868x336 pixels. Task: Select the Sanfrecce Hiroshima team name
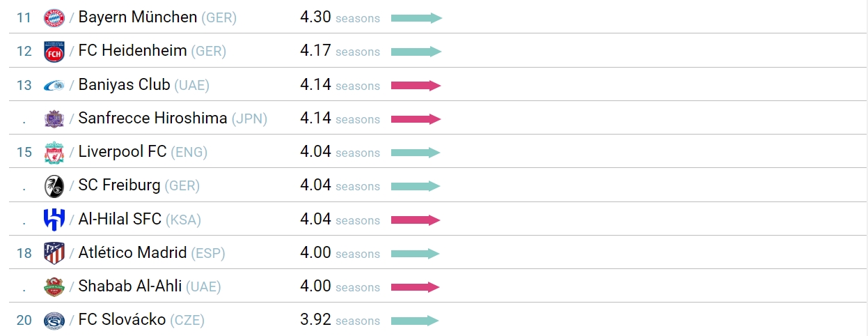[x=152, y=119]
